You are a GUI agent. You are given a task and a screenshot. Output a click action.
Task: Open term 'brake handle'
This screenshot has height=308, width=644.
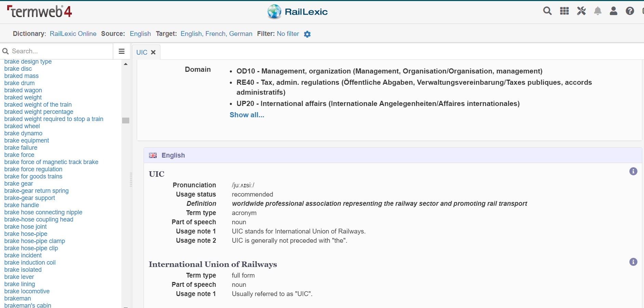(22, 205)
